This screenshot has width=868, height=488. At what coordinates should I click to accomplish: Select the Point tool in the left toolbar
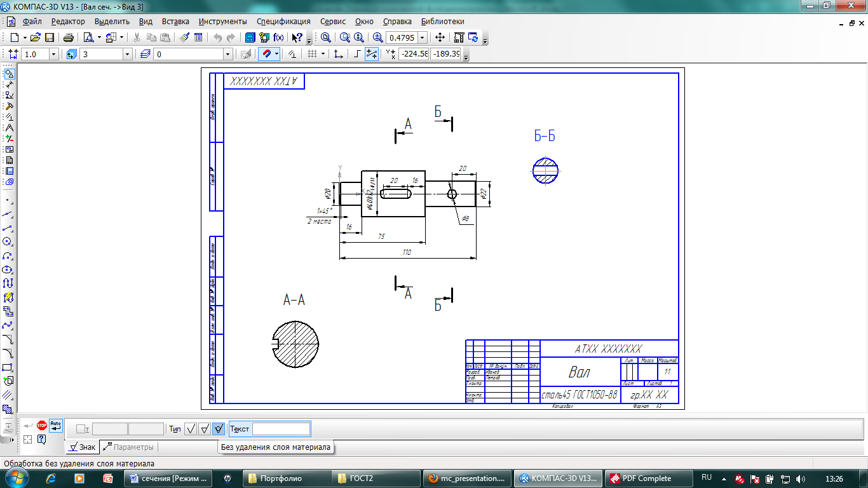tap(8, 200)
